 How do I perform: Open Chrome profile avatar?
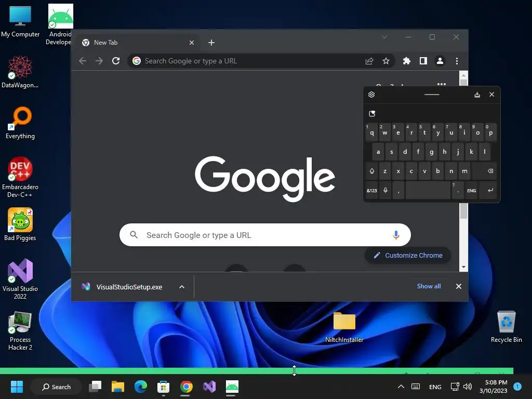click(440, 61)
